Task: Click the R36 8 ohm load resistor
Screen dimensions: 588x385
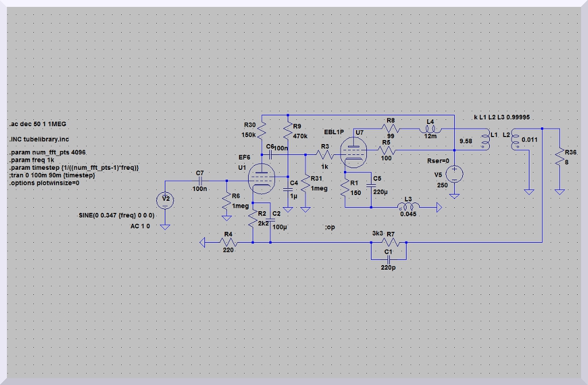Action: pos(558,154)
